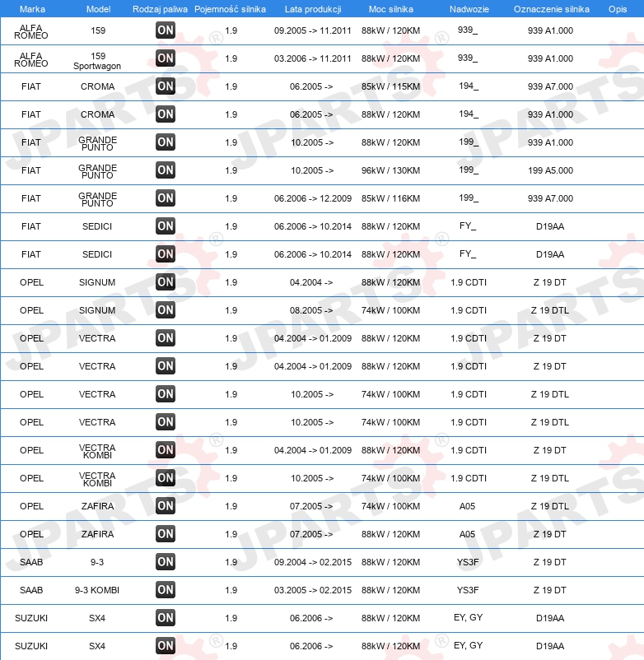Select 'Z 19 DTL' engine code in Signum row
This screenshot has height=660, width=644.
(x=549, y=310)
